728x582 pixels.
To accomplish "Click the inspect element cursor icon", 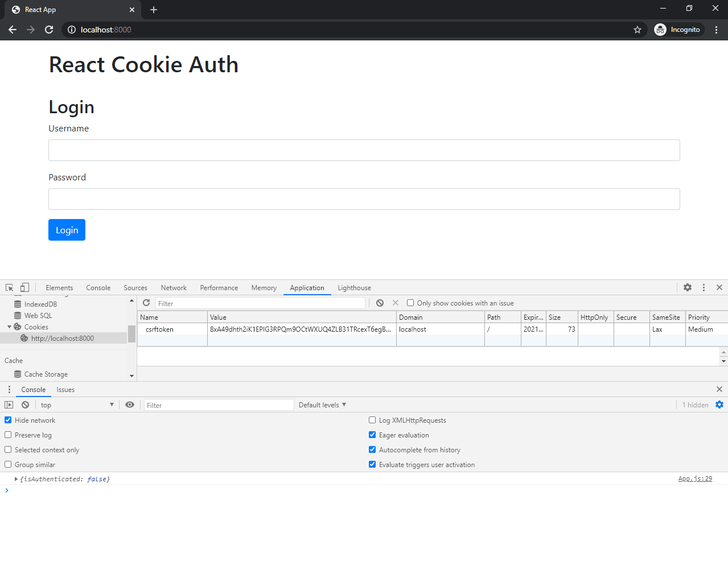I will click(9, 287).
